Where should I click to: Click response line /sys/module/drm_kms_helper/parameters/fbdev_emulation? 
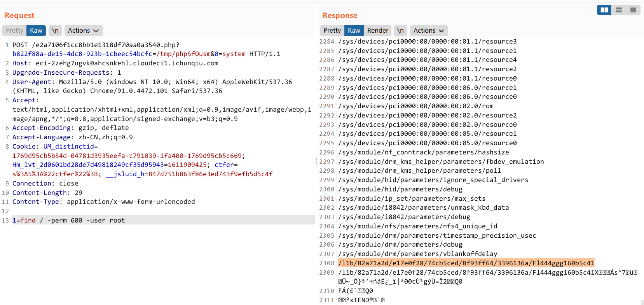pyautogui.click(x=441, y=161)
